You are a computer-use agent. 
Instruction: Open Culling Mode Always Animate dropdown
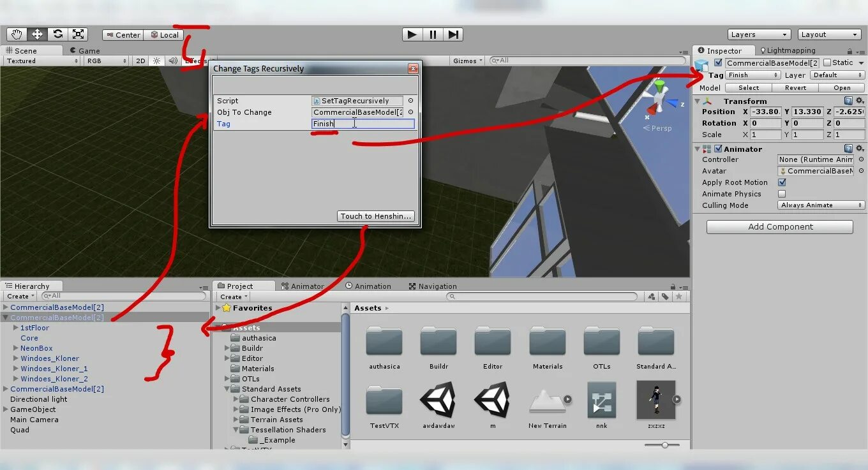click(x=821, y=205)
